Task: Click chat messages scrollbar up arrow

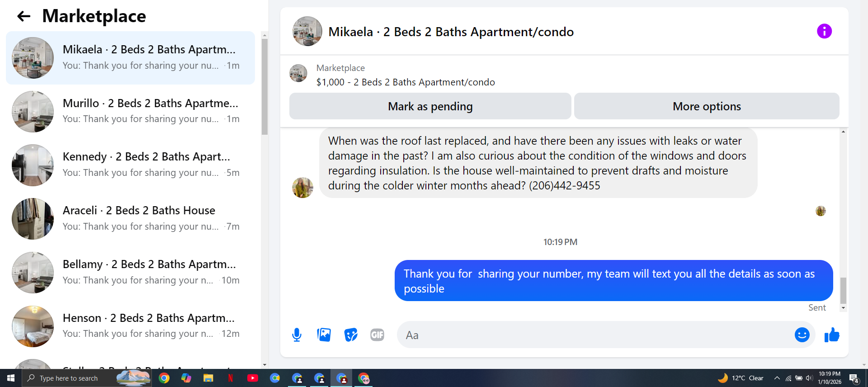Action: click(x=843, y=132)
